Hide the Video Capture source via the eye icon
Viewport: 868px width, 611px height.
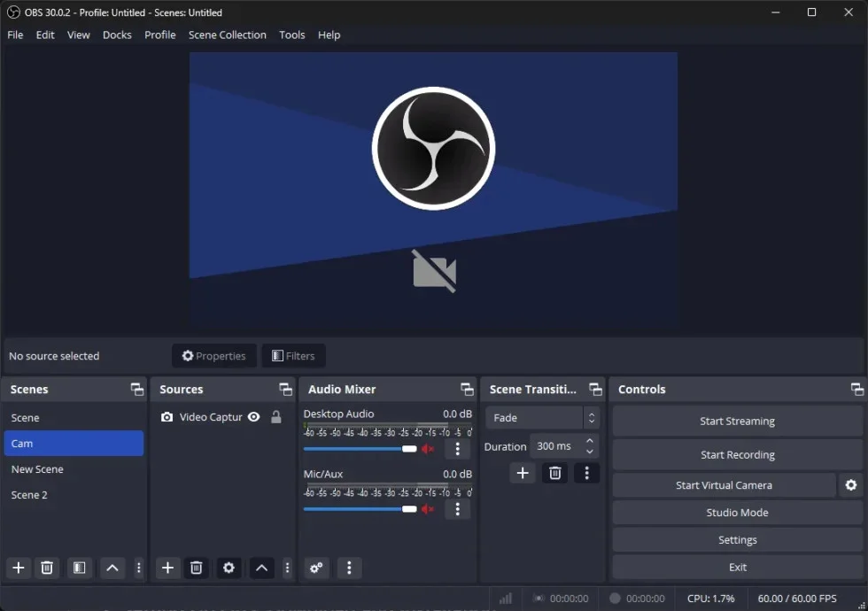(x=253, y=417)
